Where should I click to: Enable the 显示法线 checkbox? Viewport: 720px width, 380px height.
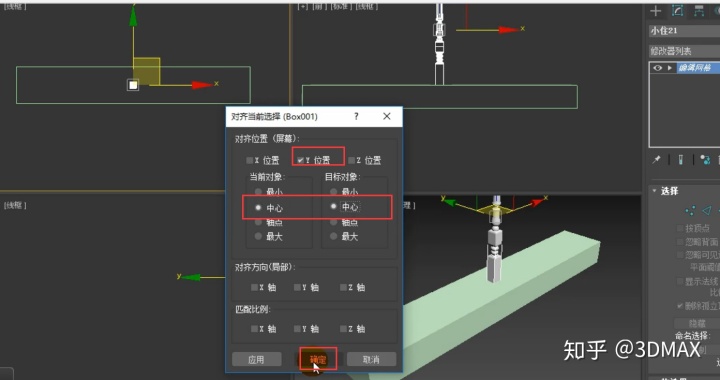tap(680, 281)
